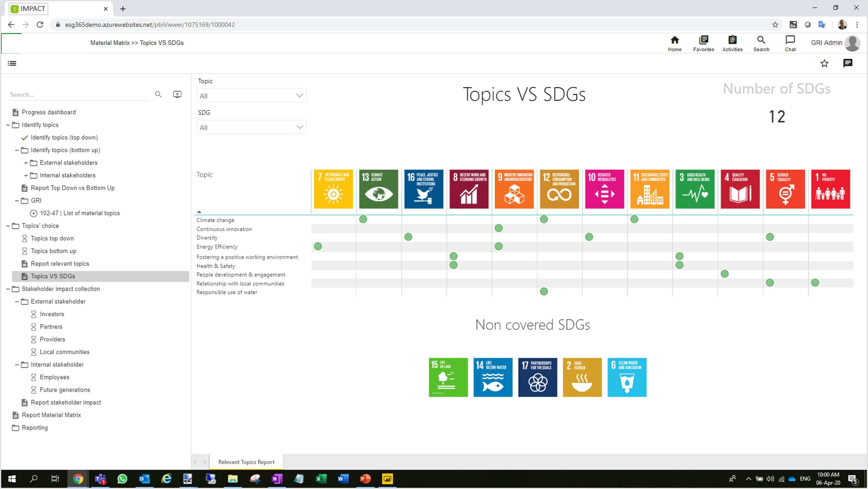Click the Chat icon in header
Image resolution: width=868 pixels, height=489 pixels.
tap(790, 41)
